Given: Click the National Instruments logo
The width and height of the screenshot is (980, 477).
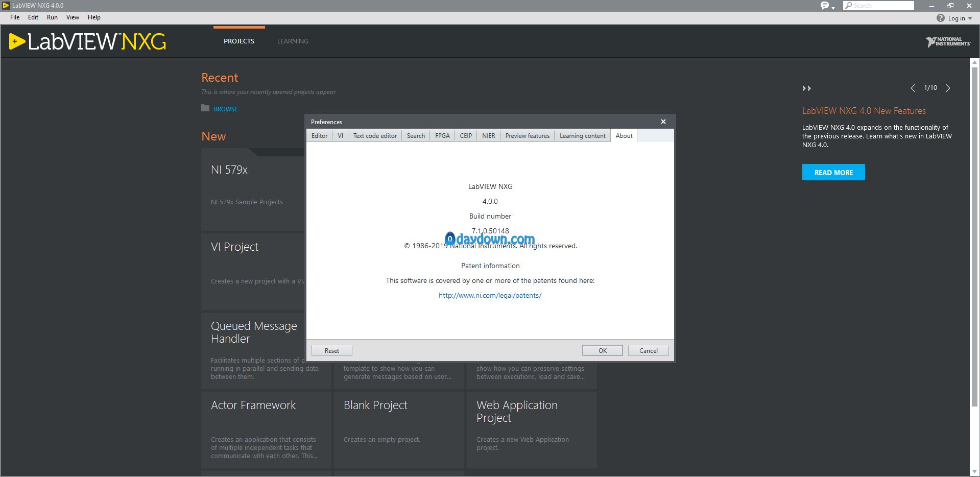Looking at the screenshot, I should (x=948, y=42).
